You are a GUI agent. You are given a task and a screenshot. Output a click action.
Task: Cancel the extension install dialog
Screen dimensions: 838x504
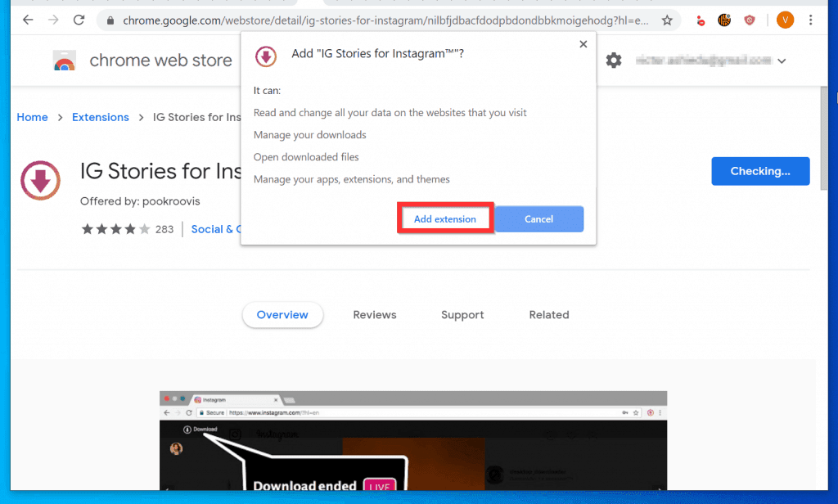click(538, 218)
